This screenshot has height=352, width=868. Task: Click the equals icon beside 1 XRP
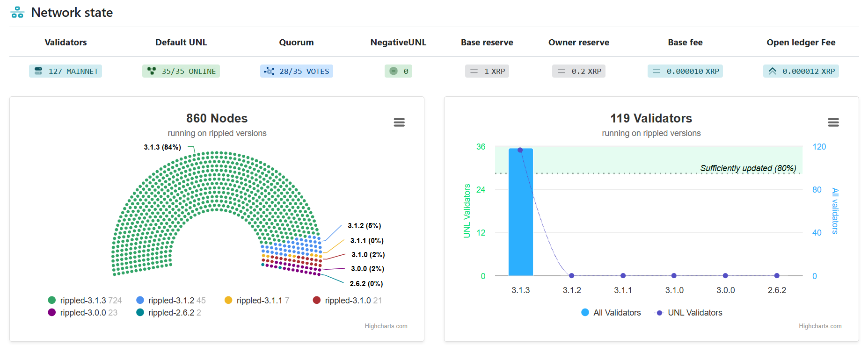click(474, 71)
